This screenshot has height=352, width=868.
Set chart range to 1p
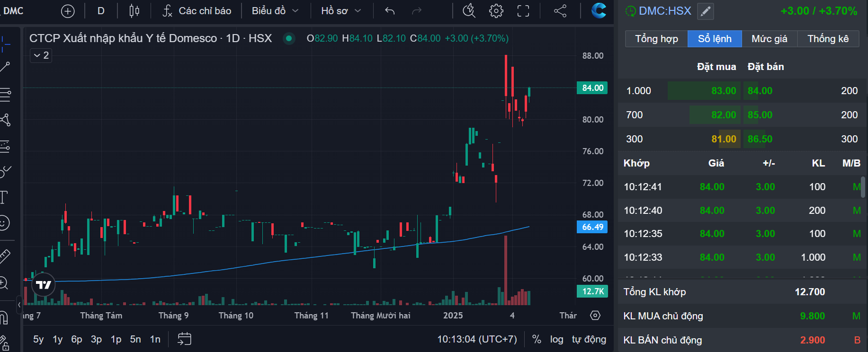pos(116,339)
